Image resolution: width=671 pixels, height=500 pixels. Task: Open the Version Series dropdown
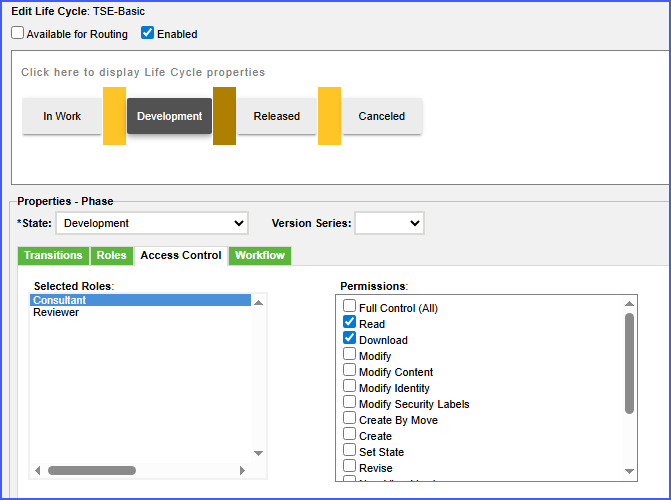tap(389, 223)
